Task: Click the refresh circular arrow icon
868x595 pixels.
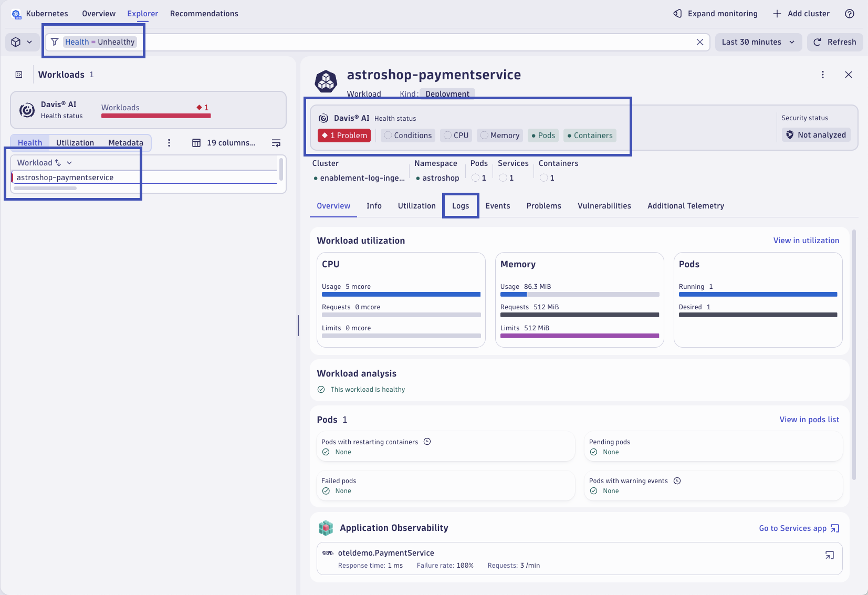Action: click(817, 42)
